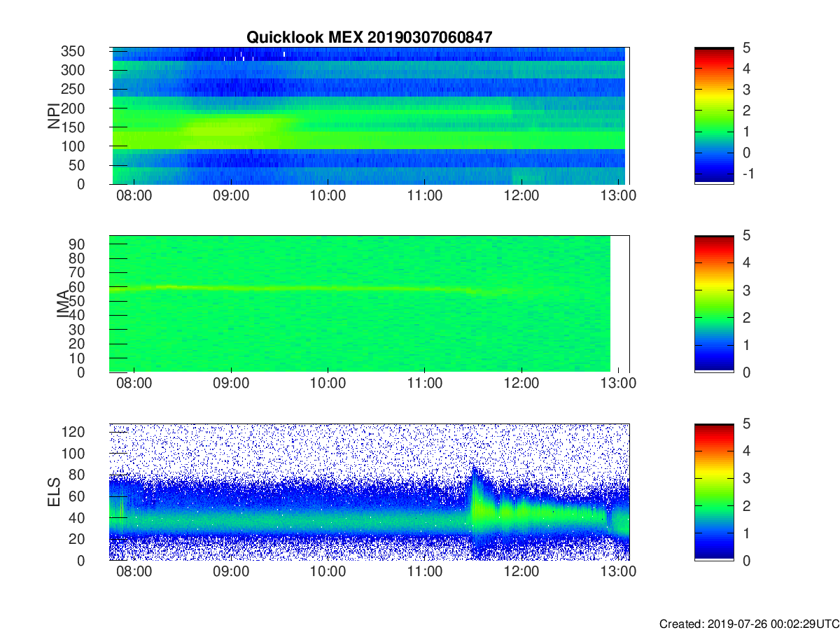Click the 13:00 label under ELS plot
The width and height of the screenshot is (840, 630).
(x=619, y=572)
